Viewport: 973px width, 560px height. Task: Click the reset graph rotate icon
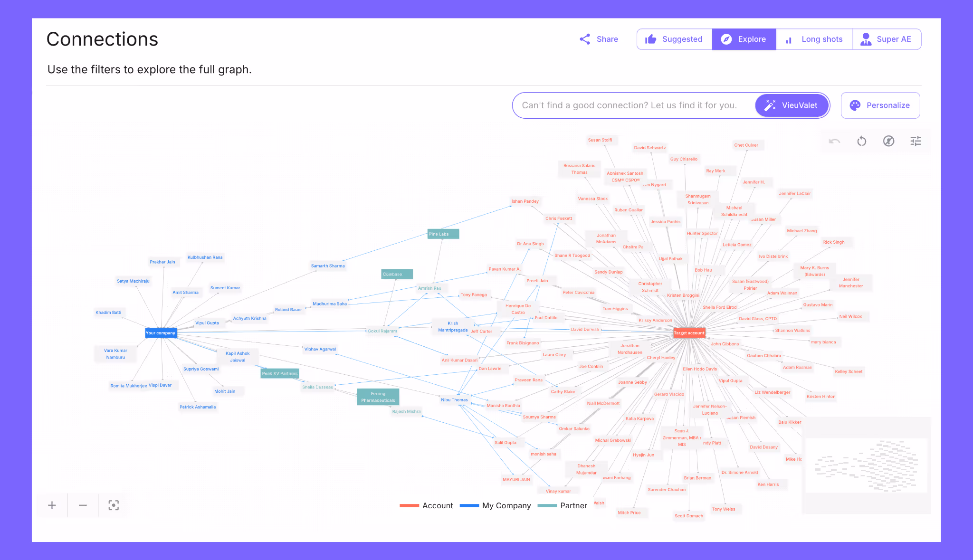861,141
